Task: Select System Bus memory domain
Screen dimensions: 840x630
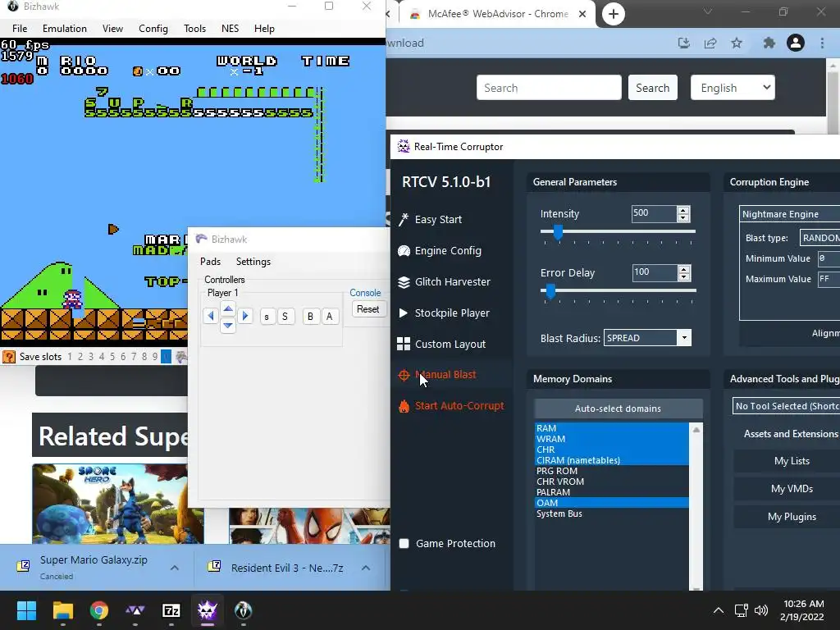Action: click(x=612, y=514)
